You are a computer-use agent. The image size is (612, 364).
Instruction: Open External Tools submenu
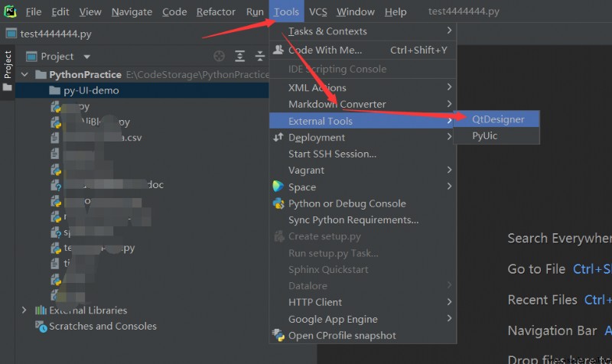click(x=363, y=121)
